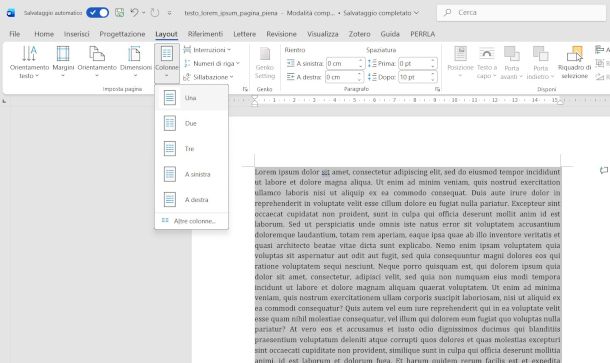
Task: Open the Imposta pagina dialog launcher
Action: pos(245,89)
